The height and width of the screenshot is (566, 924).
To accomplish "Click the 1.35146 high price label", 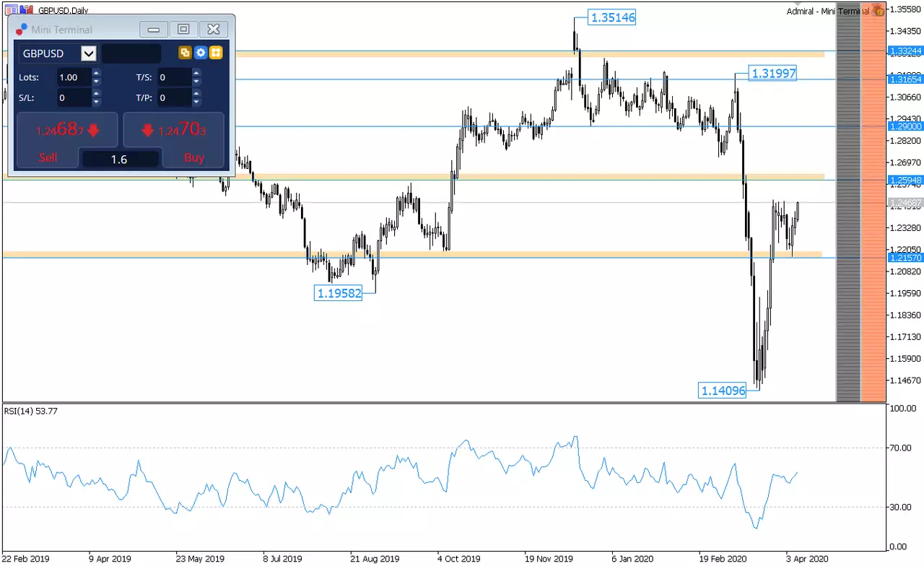I will click(x=612, y=17).
